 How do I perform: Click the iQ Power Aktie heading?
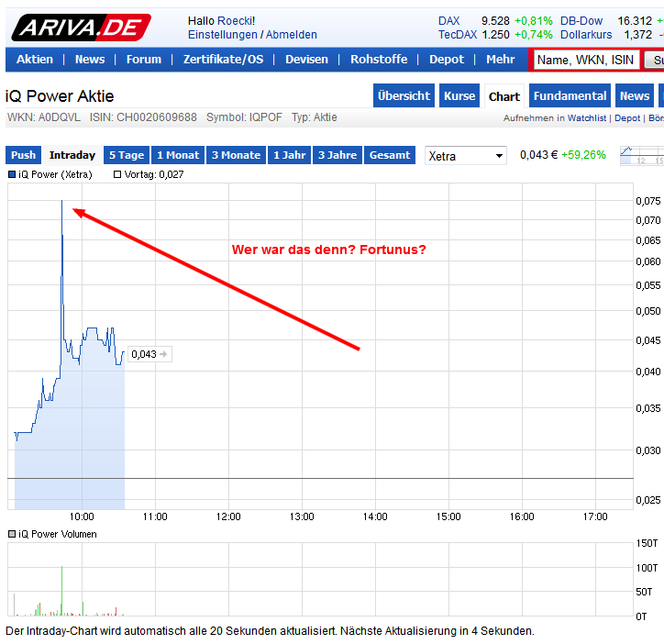tap(60, 96)
